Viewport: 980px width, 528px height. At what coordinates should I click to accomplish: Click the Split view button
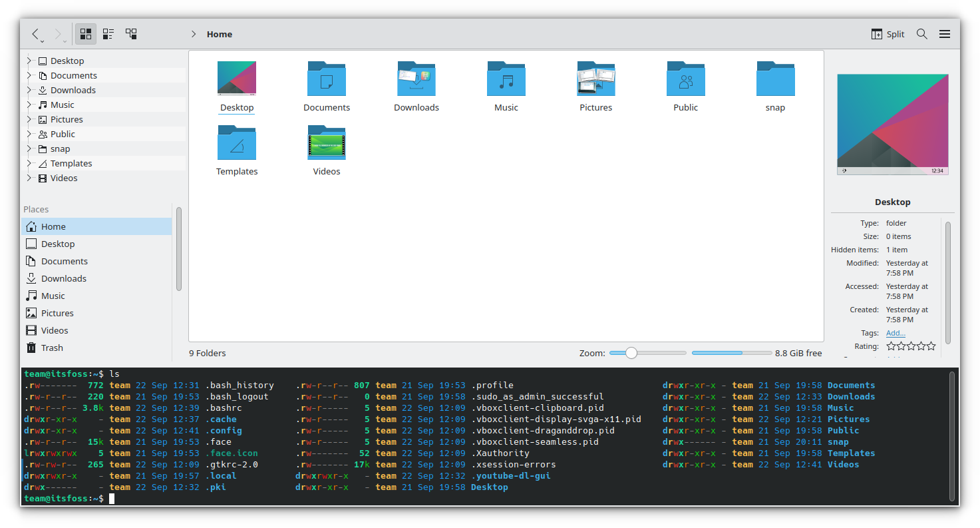click(x=888, y=33)
